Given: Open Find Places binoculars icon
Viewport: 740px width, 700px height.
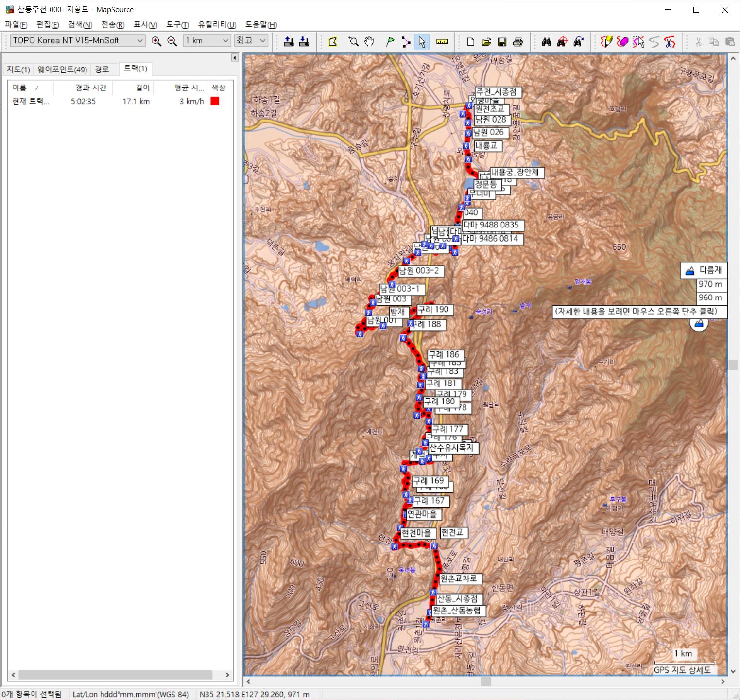Looking at the screenshot, I should pos(547,41).
